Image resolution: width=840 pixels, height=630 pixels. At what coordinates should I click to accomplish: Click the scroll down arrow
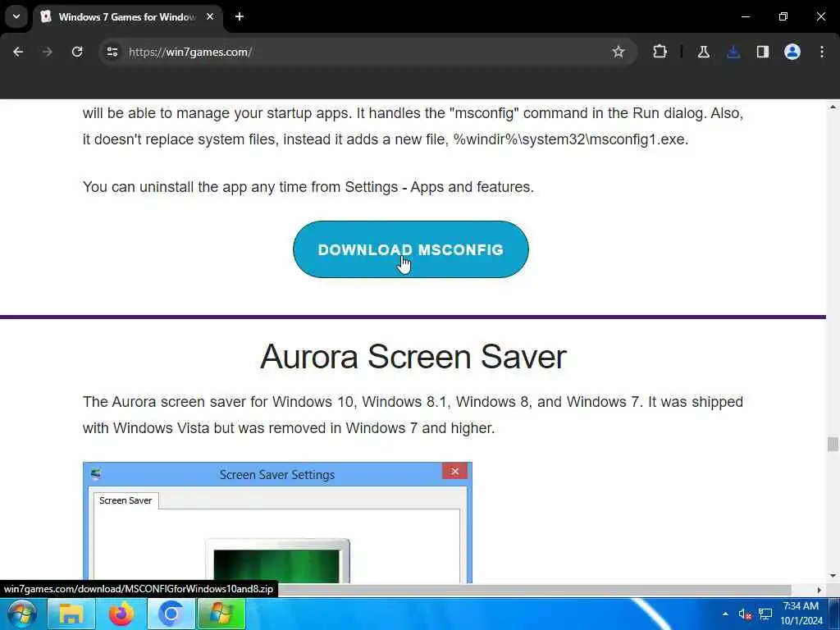pos(833,577)
